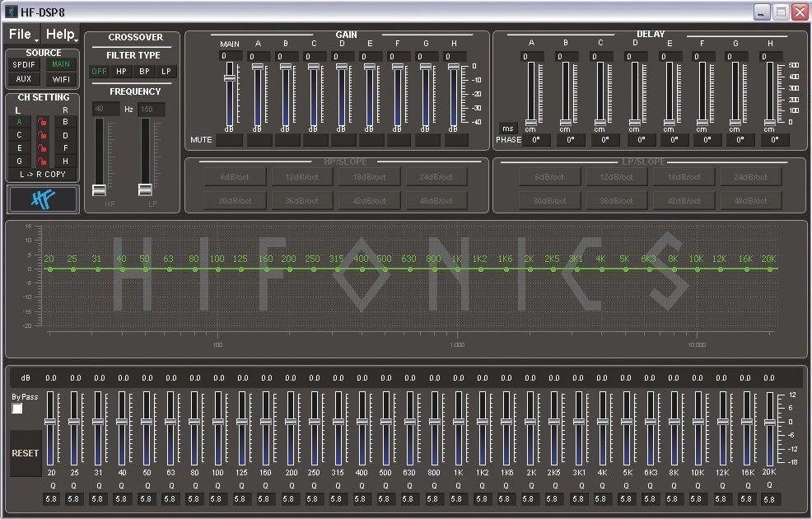The image size is (812, 519).
Task: Click the blue HF logo button
Action: click(x=43, y=199)
